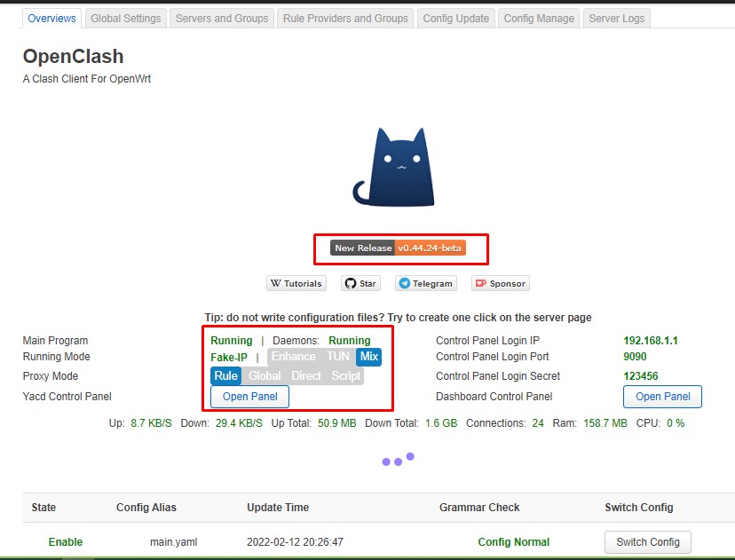Click the Config Alias column header
This screenshot has height=560, width=735.
click(x=146, y=508)
